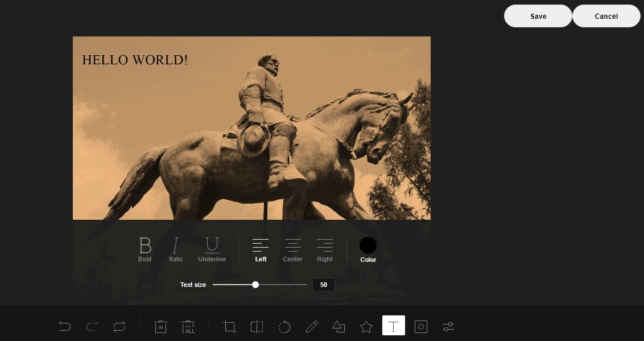Toggle Underline text style
The image size is (644, 341).
pos(212,249)
